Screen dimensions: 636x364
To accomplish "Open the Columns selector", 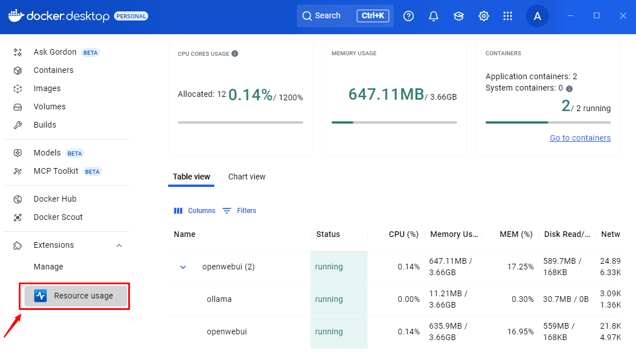I will tap(194, 211).
